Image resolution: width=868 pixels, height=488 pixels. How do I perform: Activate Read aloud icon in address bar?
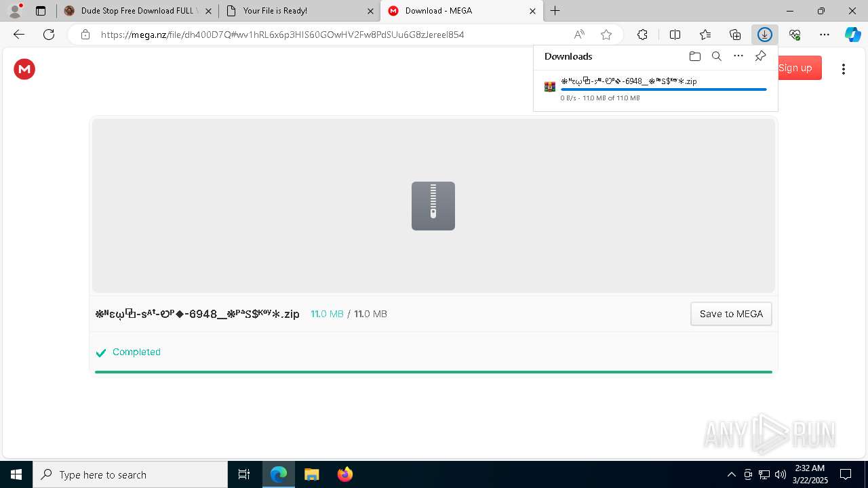point(579,35)
